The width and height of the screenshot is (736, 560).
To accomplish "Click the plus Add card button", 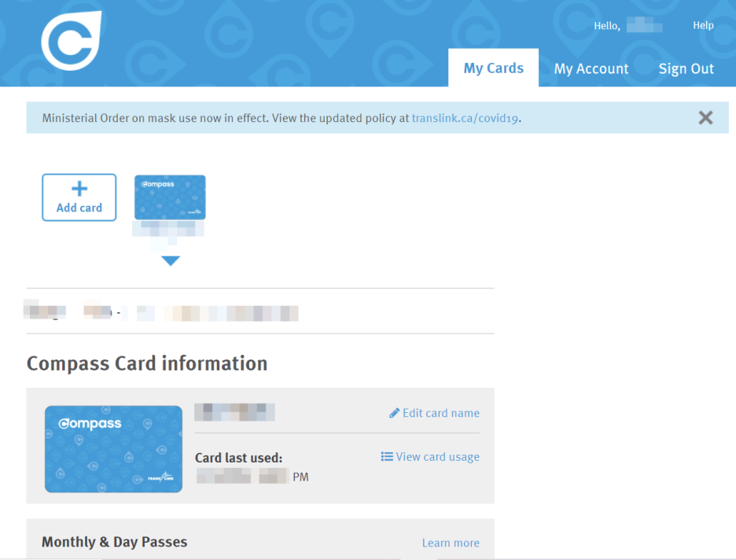I will [x=79, y=197].
